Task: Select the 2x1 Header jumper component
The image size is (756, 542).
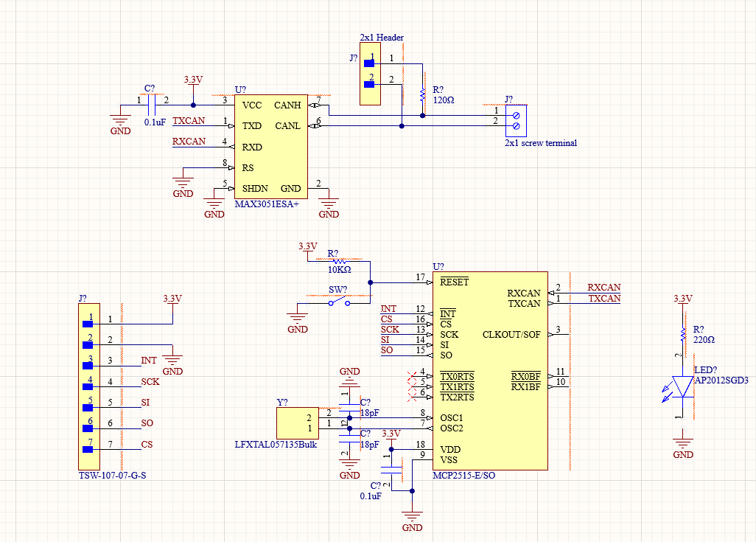Action: pyautogui.click(x=370, y=74)
